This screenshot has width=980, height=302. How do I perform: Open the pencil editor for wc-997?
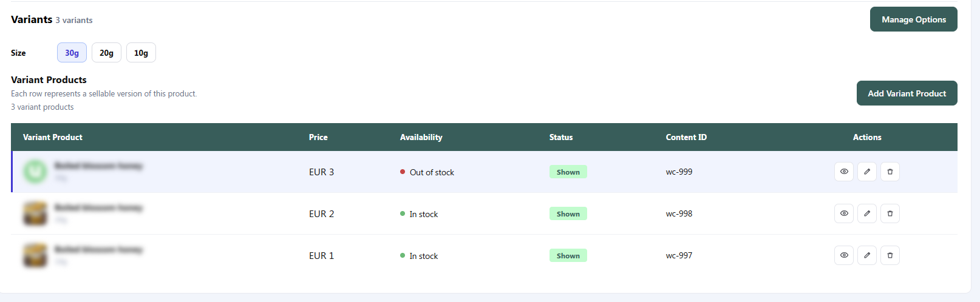[867, 255]
